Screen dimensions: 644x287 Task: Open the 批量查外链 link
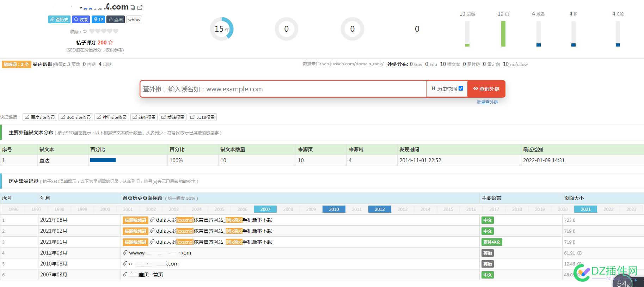point(487,102)
